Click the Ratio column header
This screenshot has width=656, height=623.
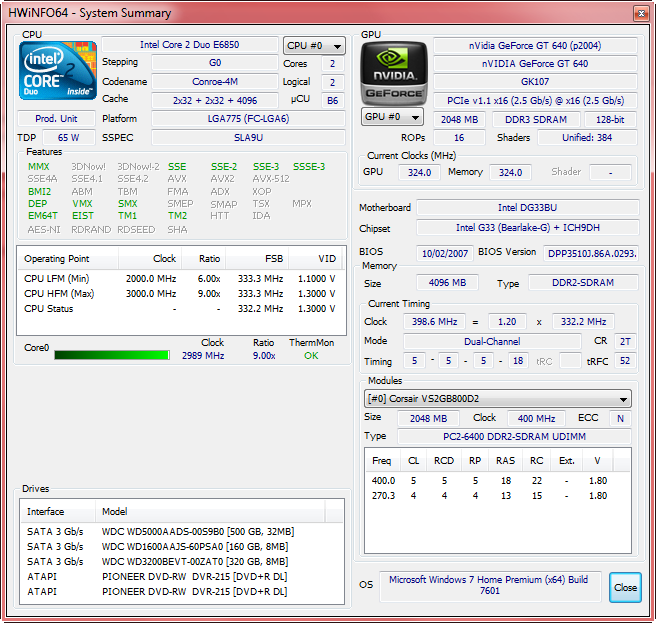204,259
